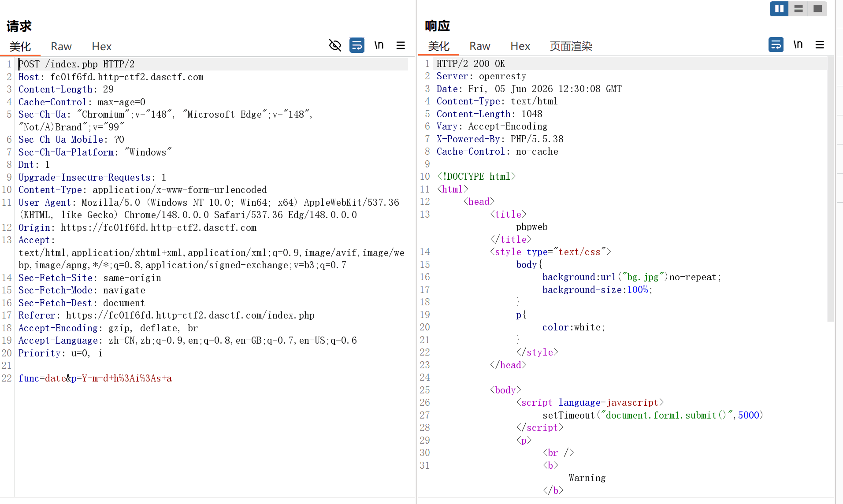Click the X-Powered-By: PHP/5.5.38 header
The image size is (843, 504).
(x=500, y=139)
